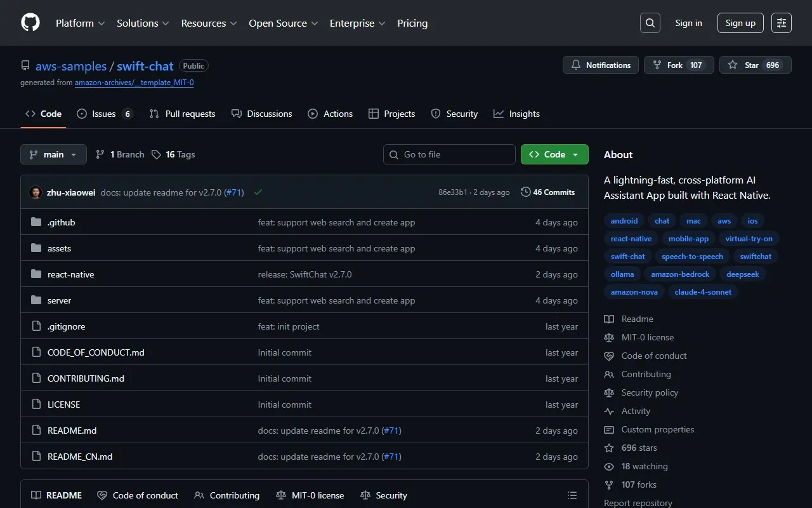Screen dimensions: 812x508
Task: Click the Go to file search field
Action: pos(449,154)
